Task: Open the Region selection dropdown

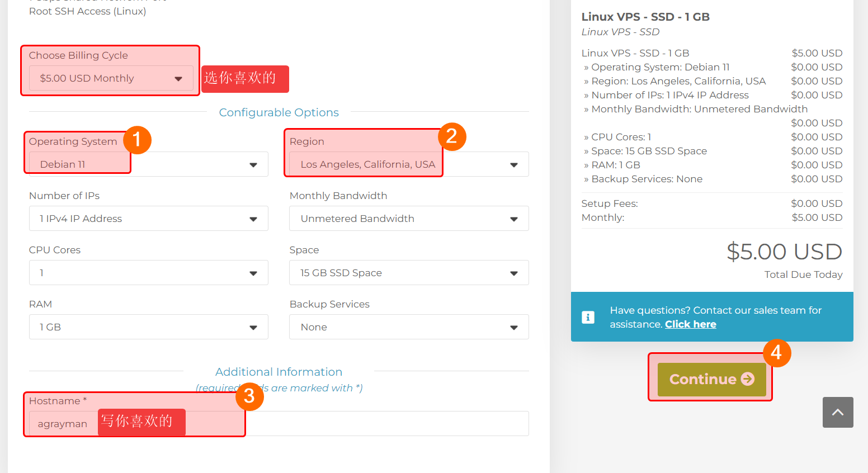Action: tap(408, 164)
